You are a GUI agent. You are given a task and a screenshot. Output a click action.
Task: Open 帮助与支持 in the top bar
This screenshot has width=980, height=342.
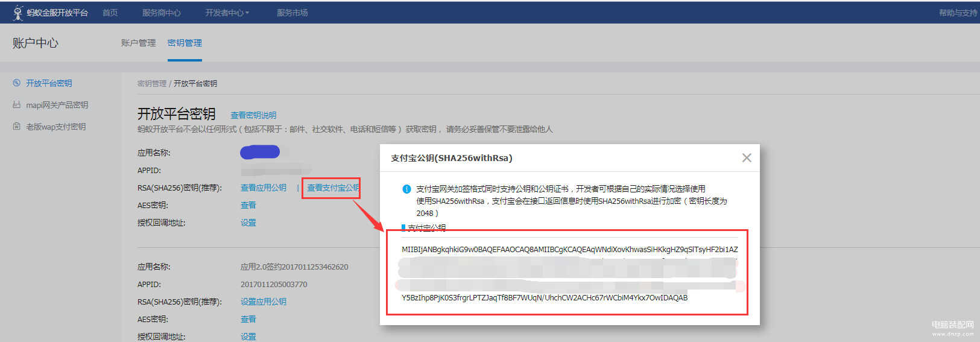[958, 13]
